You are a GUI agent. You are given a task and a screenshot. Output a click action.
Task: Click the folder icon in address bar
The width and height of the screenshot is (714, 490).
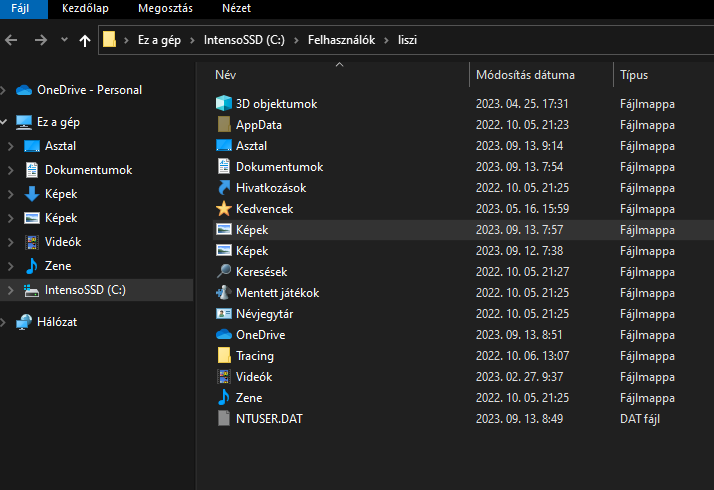[109, 40]
